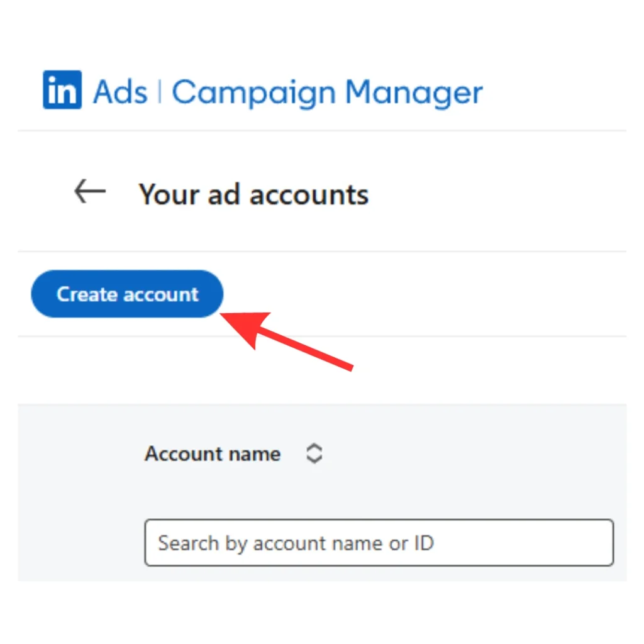644x644 pixels.
Task: Click the Account name label text
Action: click(x=213, y=453)
